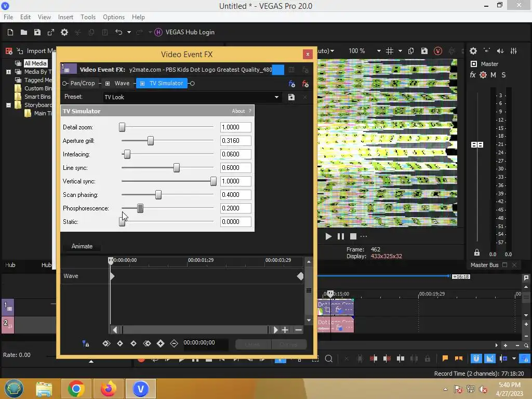Toggle the TV Simulator enable checkbox
Viewport: 532px width, 399px height.
[x=142, y=84]
